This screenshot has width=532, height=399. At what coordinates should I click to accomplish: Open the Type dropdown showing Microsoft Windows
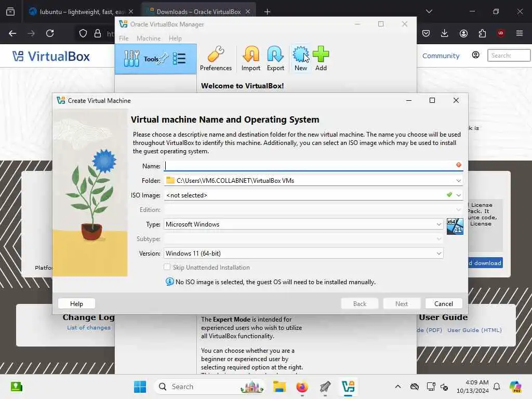(303, 224)
